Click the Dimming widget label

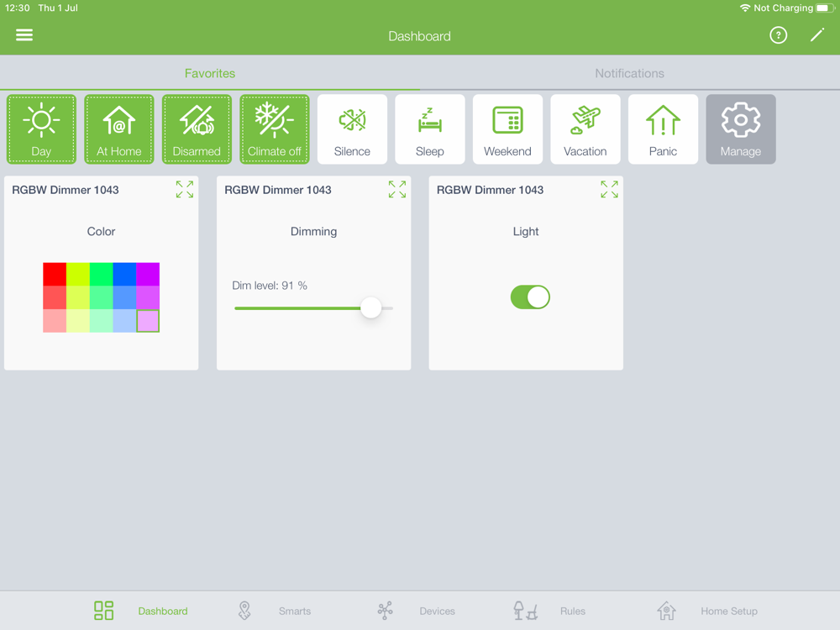(x=313, y=232)
